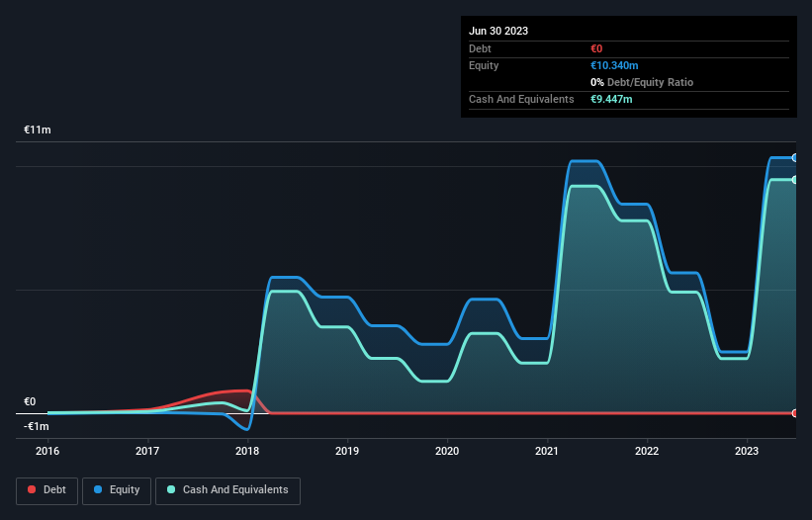Click the €0 y-axis label
812x520 pixels.
(30, 401)
